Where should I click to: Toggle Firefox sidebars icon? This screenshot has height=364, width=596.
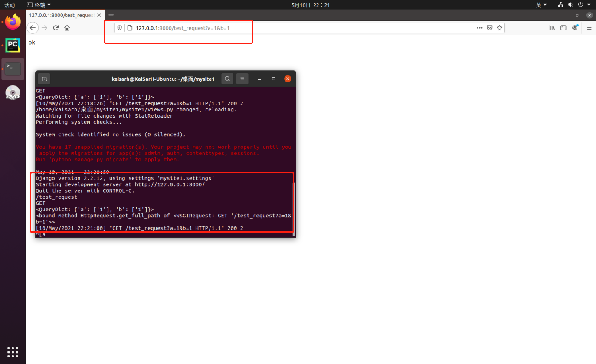click(x=563, y=28)
